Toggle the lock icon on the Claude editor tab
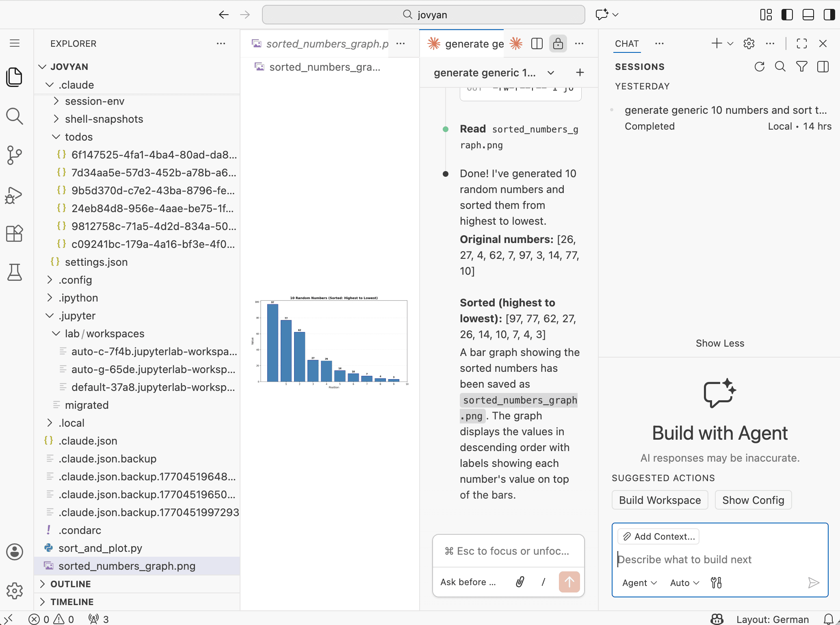The image size is (840, 625). 558,43
